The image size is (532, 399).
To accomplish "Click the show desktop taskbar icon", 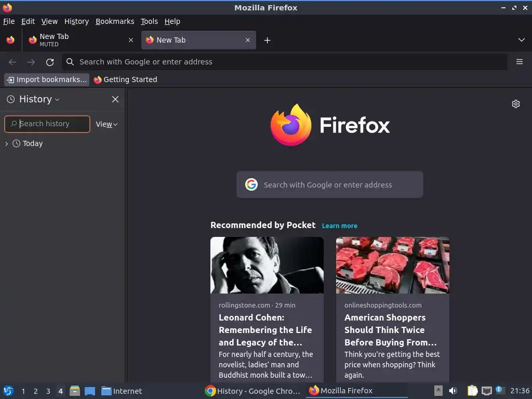I will click(x=89, y=391).
